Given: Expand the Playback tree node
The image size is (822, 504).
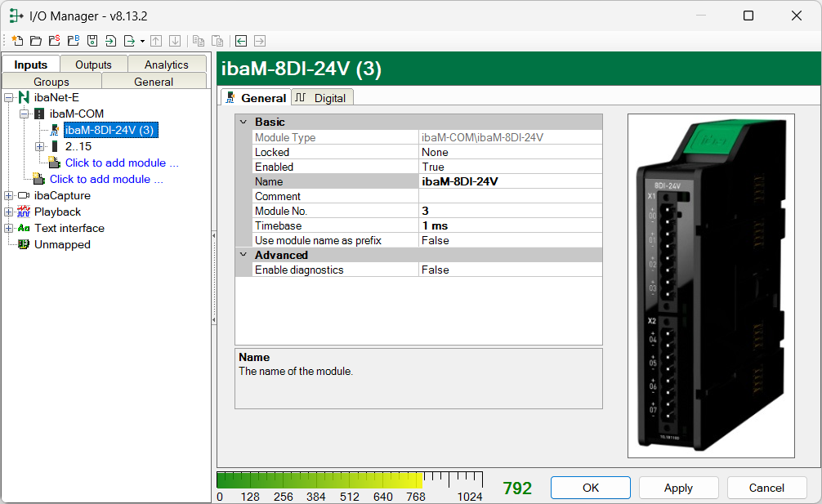Looking at the screenshot, I should point(9,212).
